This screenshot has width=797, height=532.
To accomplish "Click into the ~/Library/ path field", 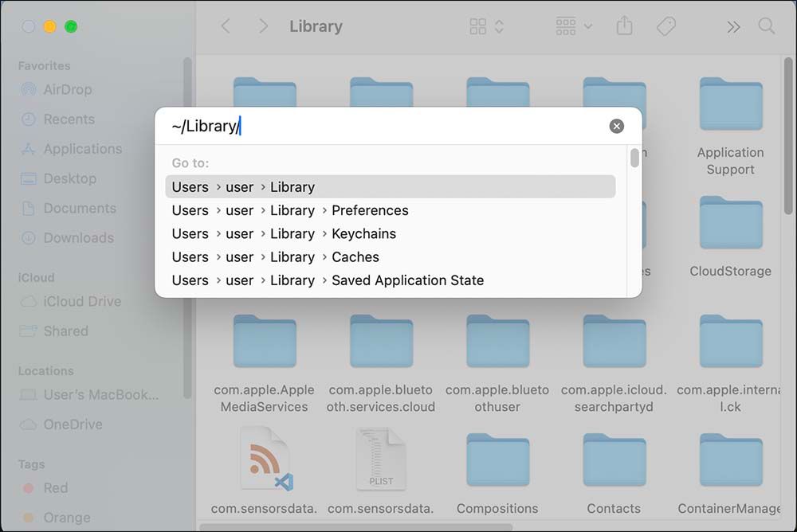I will [x=387, y=126].
